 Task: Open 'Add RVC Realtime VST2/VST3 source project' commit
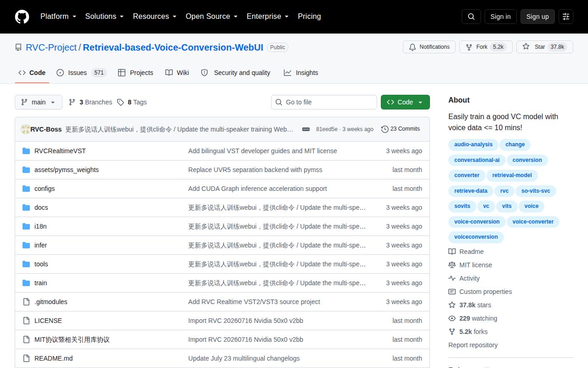coord(254,302)
